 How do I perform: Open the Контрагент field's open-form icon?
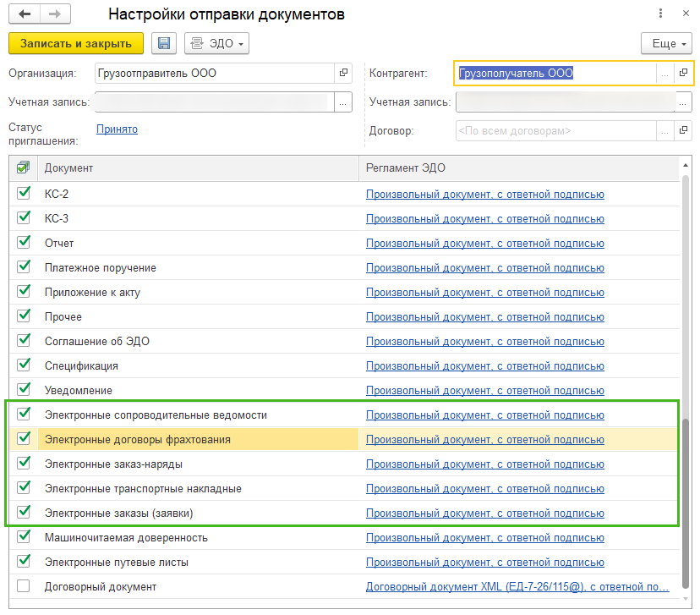(683, 73)
